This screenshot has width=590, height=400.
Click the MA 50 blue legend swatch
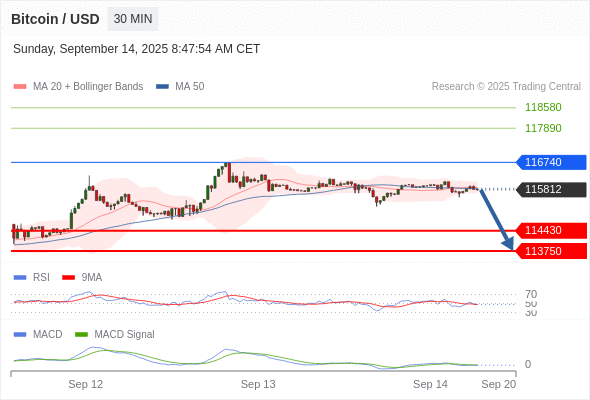click(162, 87)
